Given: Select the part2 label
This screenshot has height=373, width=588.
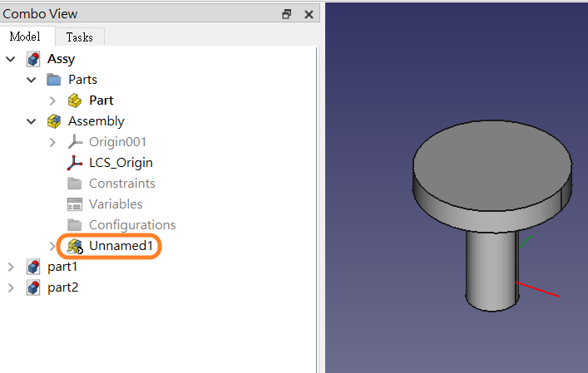Looking at the screenshot, I should point(63,287).
